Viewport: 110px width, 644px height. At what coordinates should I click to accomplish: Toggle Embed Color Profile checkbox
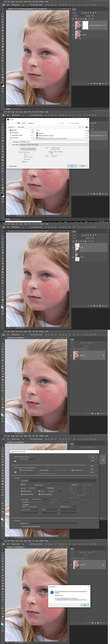pos(22,494)
